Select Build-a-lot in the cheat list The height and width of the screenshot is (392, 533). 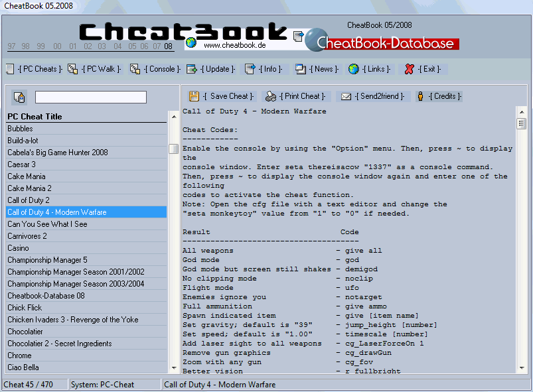tap(87, 141)
